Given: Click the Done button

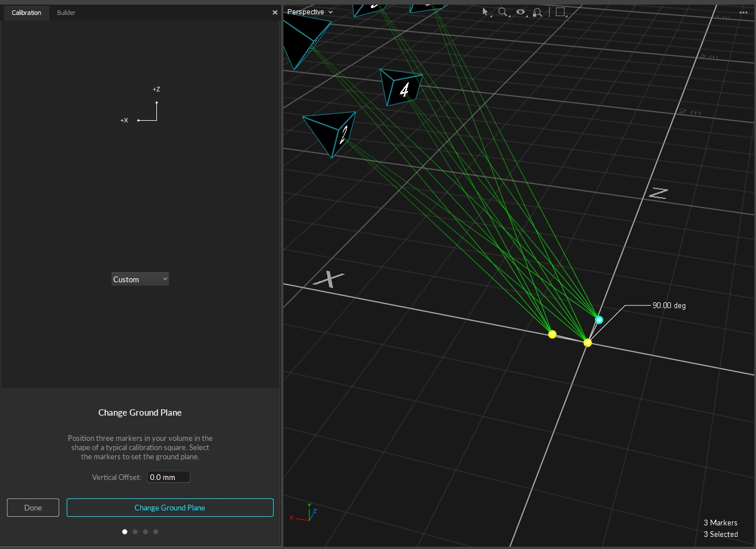Looking at the screenshot, I should pyautogui.click(x=33, y=508).
